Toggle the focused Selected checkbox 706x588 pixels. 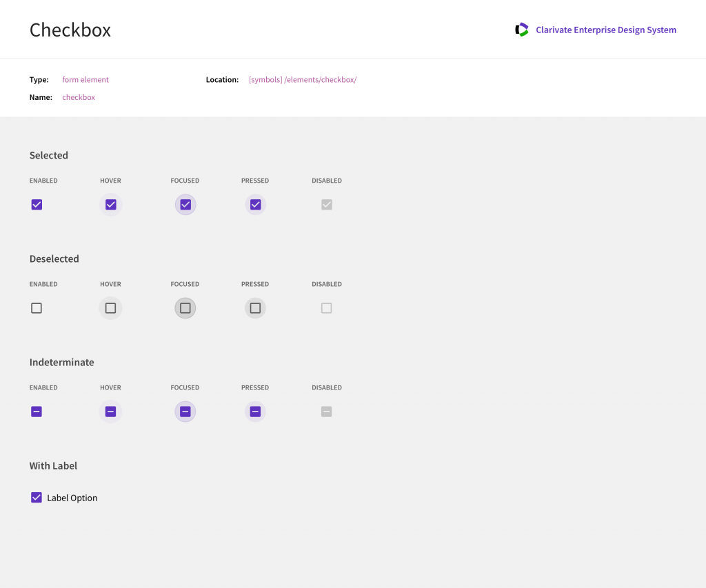(185, 205)
